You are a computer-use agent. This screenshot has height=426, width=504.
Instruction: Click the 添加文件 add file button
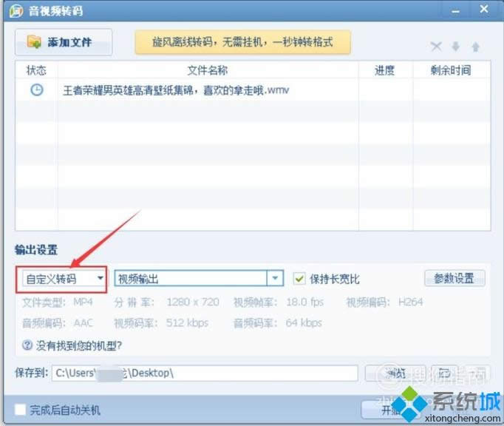pos(63,42)
